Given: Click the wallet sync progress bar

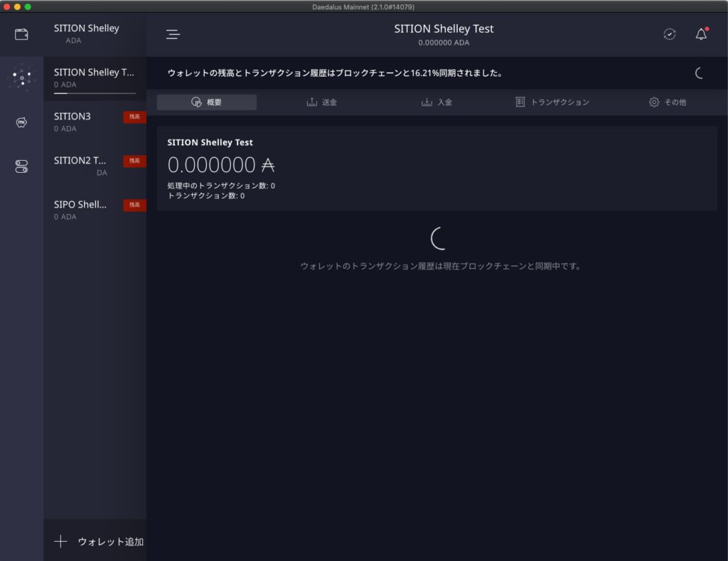Looking at the screenshot, I should [x=95, y=93].
